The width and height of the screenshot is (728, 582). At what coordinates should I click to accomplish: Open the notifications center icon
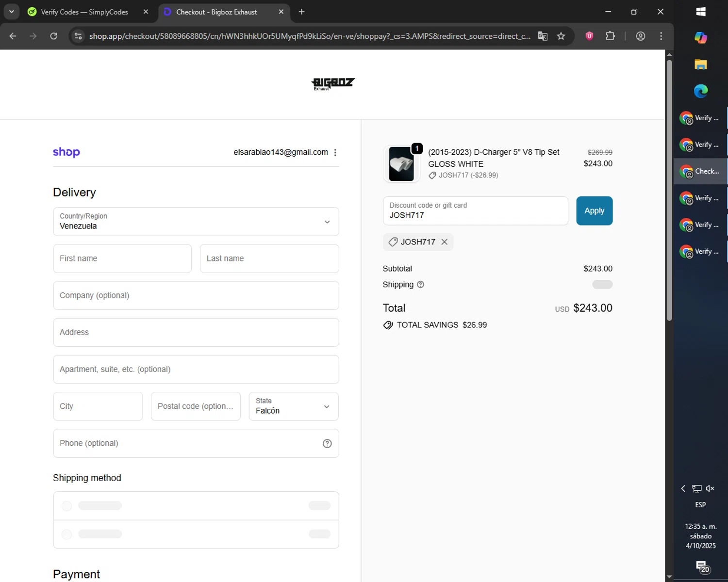[702, 566]
